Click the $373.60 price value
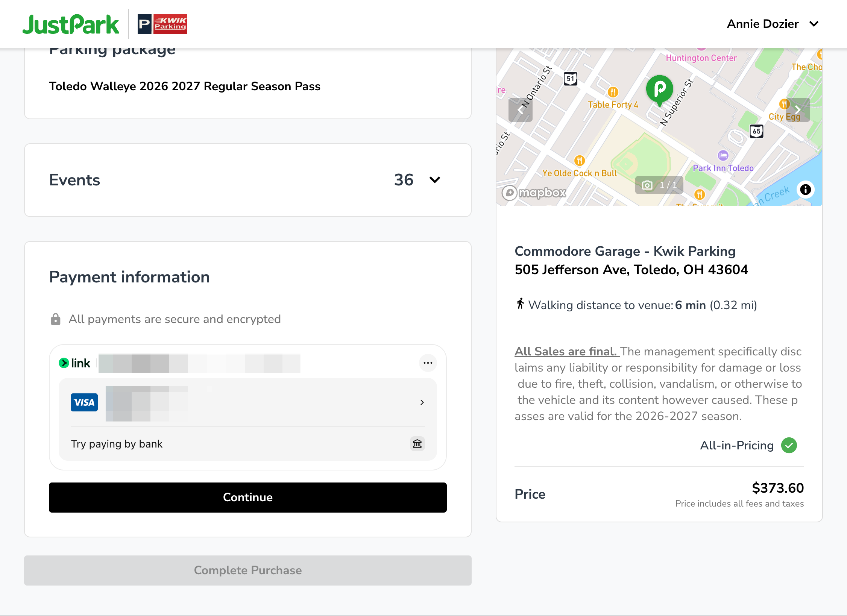847x616 pixels. click(x=778, y=488)
